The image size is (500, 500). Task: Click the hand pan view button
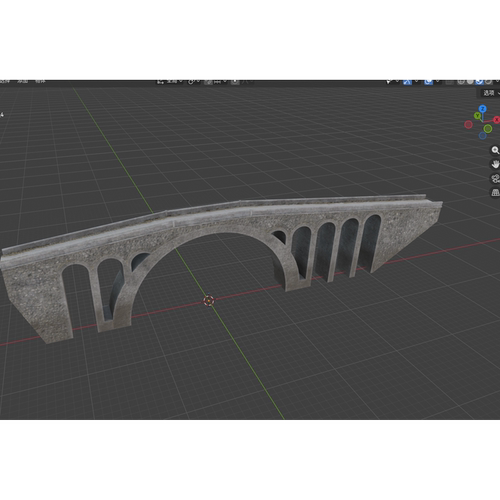[x=495, y=164]
